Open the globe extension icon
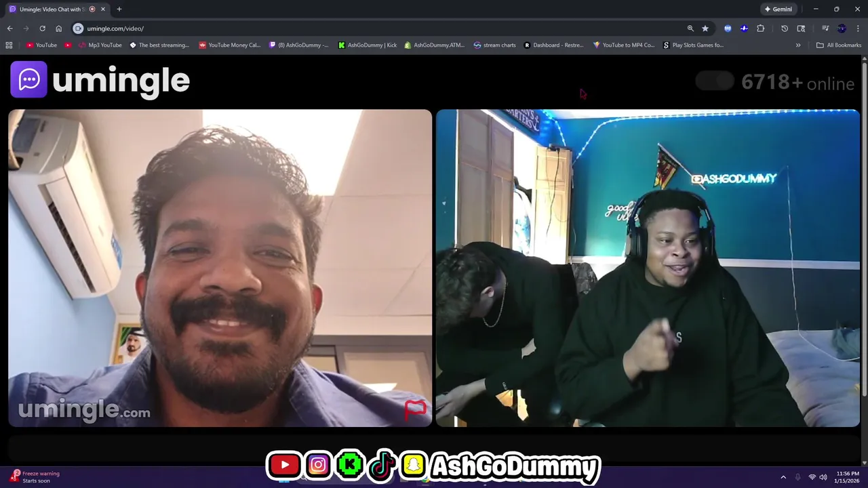The height and width of the screenshot is (488, 868). pyautogui.click(x=728, y=28)
